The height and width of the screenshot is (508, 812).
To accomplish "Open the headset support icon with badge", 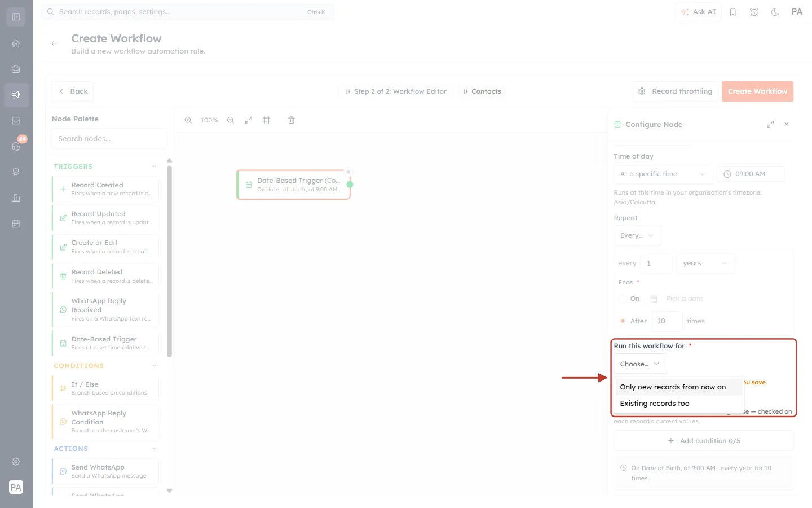I will 16,146.
